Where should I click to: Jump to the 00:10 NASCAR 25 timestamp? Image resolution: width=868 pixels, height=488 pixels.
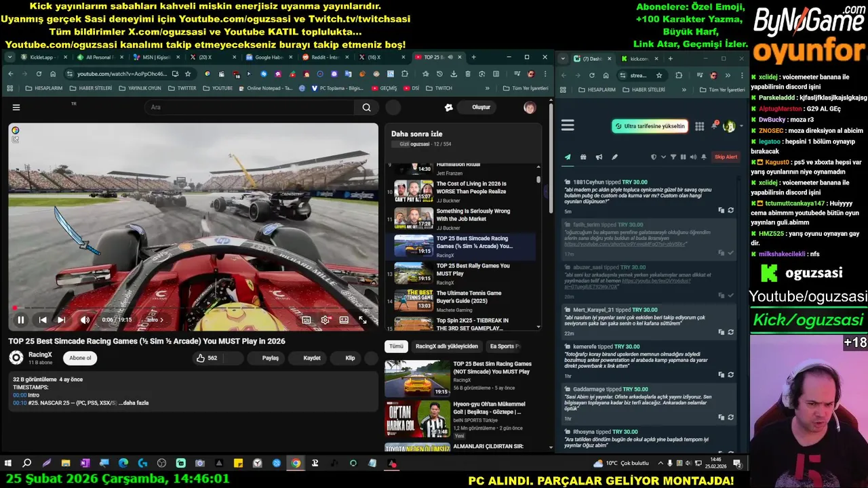(x=19, y=403)
